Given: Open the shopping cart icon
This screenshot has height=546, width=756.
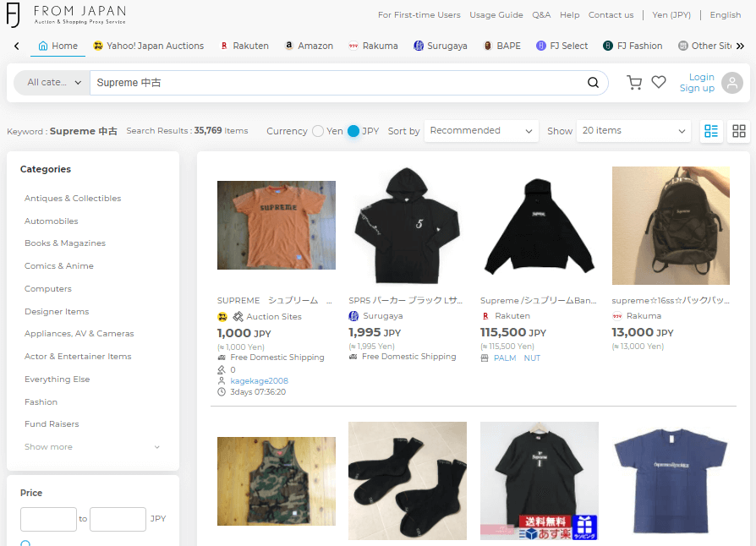Looking at the screenshot, I should (x=634, y=82).
